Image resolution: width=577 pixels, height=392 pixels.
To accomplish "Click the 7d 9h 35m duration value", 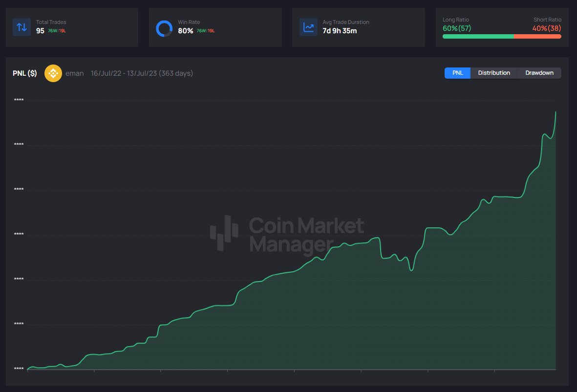I will [x=340, y=31].
